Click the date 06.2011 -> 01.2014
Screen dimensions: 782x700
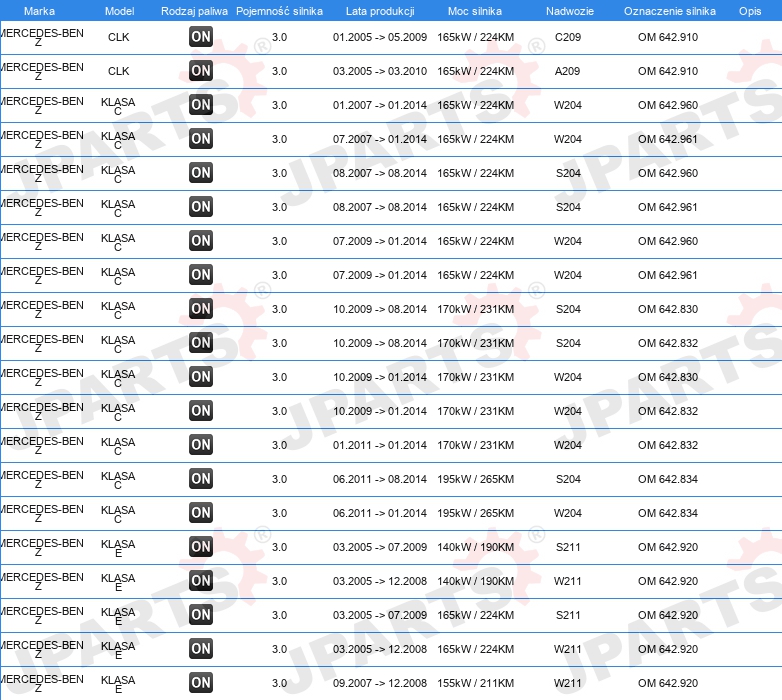[380, 513]
